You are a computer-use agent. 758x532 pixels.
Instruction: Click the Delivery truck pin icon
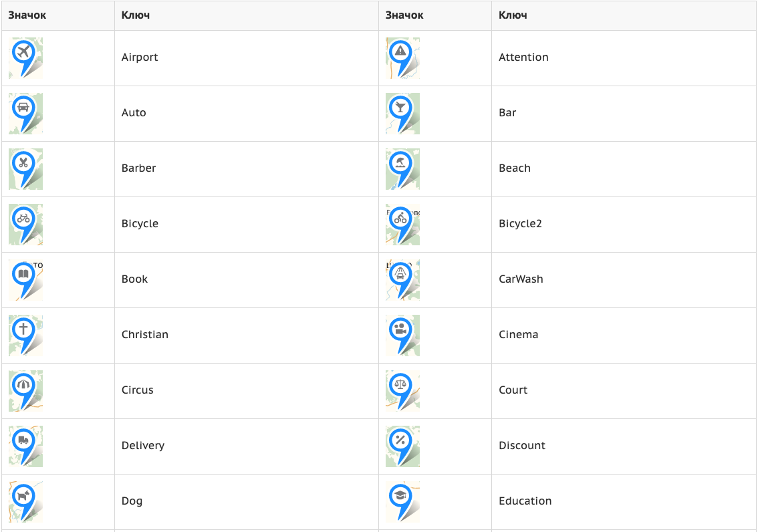pos(25,446)
